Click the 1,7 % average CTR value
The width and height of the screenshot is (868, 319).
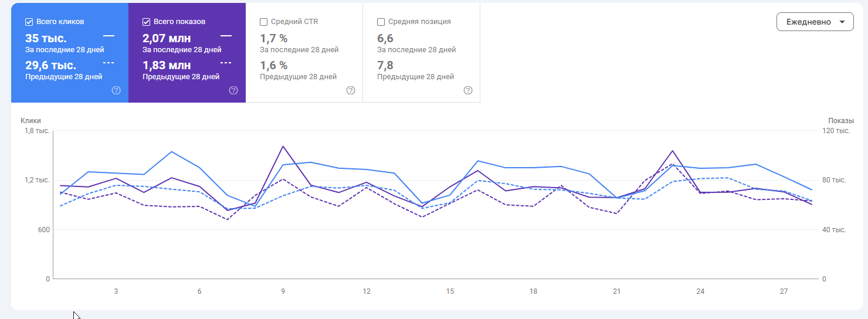coord(273,39)
